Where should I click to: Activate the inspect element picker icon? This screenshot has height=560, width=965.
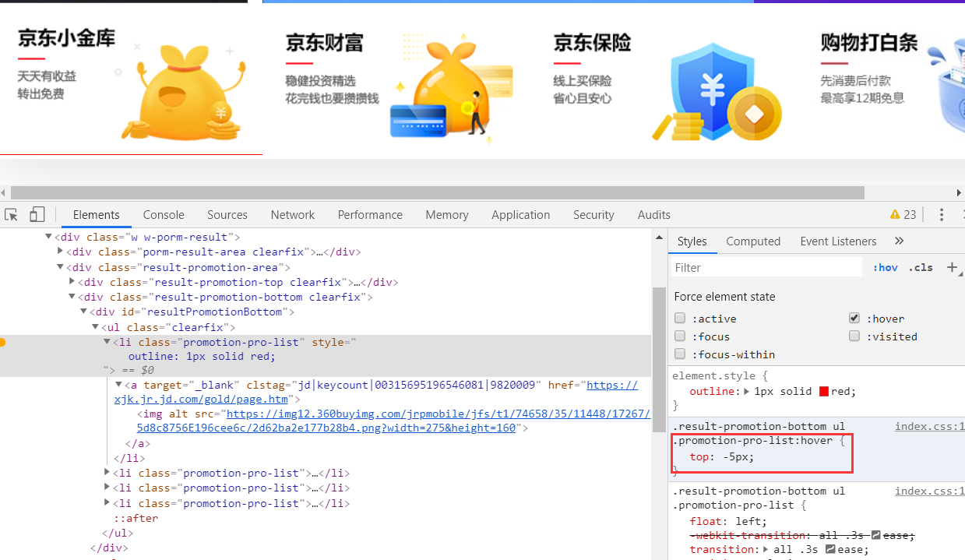pos(11,215)
